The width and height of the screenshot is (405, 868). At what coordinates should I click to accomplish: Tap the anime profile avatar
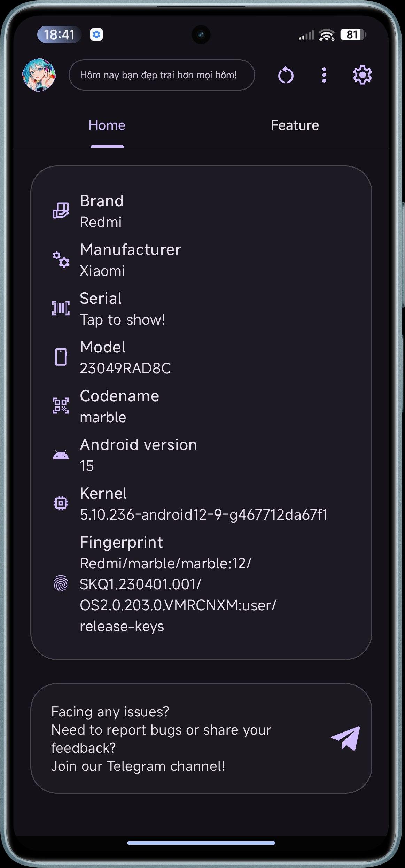(39, 75)
